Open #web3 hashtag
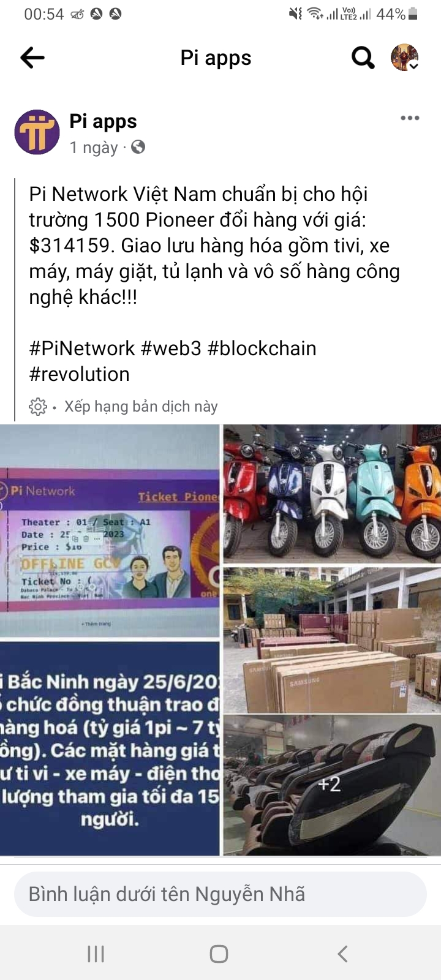The width and height of the screenshot is (441, 980). 171,348
